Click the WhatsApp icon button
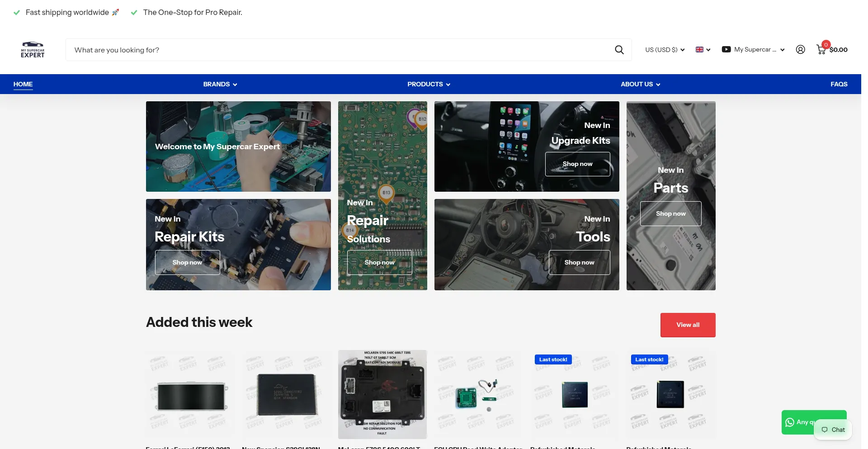Image resolution: width=868 pixels, height=449 pixels. click(790, 422)
